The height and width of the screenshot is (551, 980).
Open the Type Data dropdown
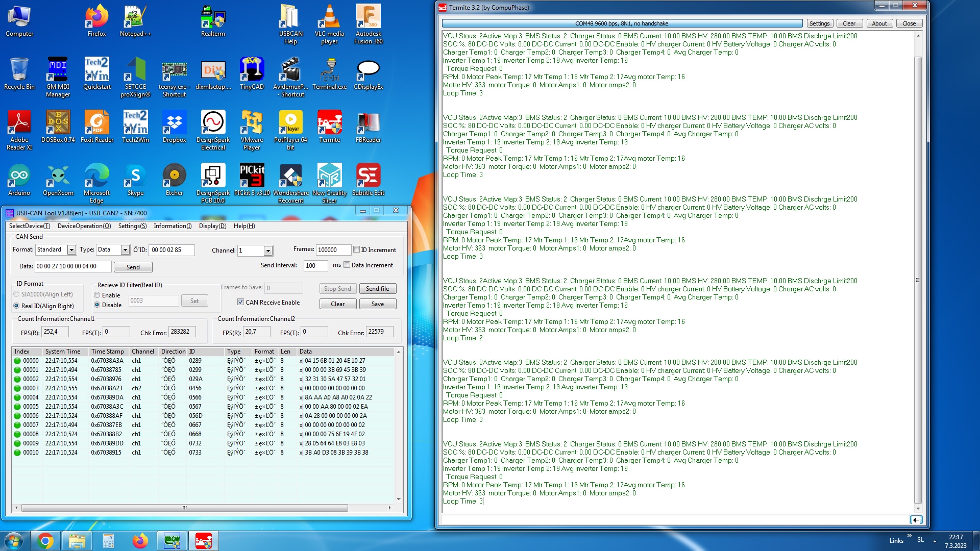coord(125,250)
